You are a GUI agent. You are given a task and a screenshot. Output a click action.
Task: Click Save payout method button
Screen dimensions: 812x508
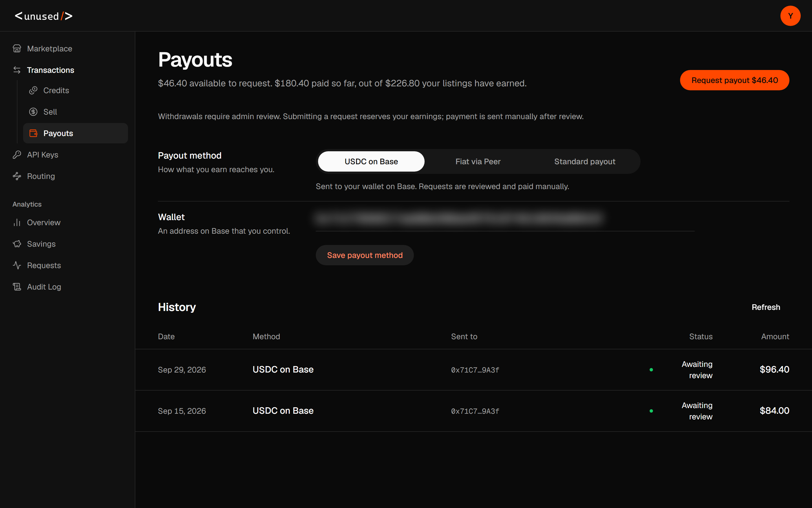click(x=365, y=255)
